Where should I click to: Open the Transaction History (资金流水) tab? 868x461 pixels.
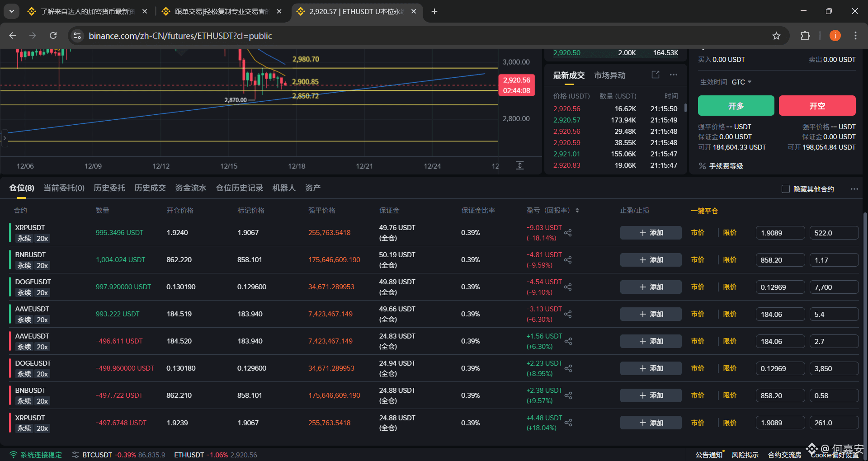coord(191,188)
